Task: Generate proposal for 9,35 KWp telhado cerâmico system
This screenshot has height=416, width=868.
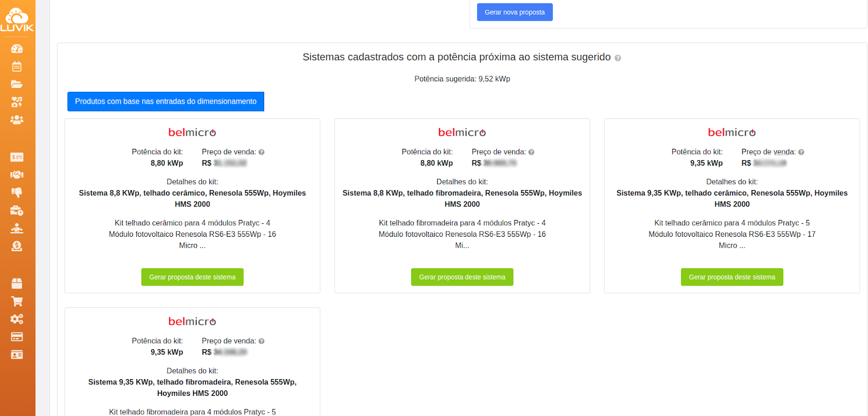Action: click(732, 277)
